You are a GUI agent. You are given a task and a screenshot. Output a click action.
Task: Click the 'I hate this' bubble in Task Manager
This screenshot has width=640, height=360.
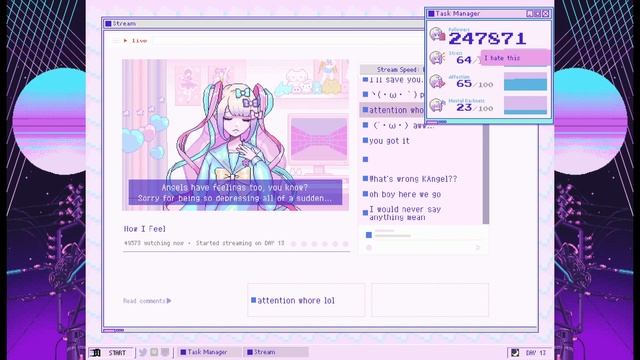(x=515, y=58)
